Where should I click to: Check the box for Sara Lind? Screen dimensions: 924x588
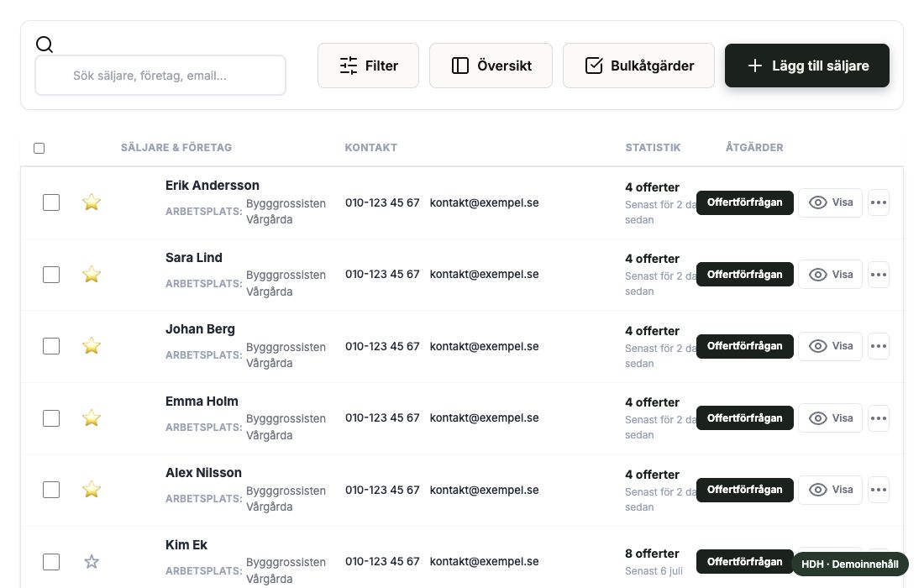point(51,275)
